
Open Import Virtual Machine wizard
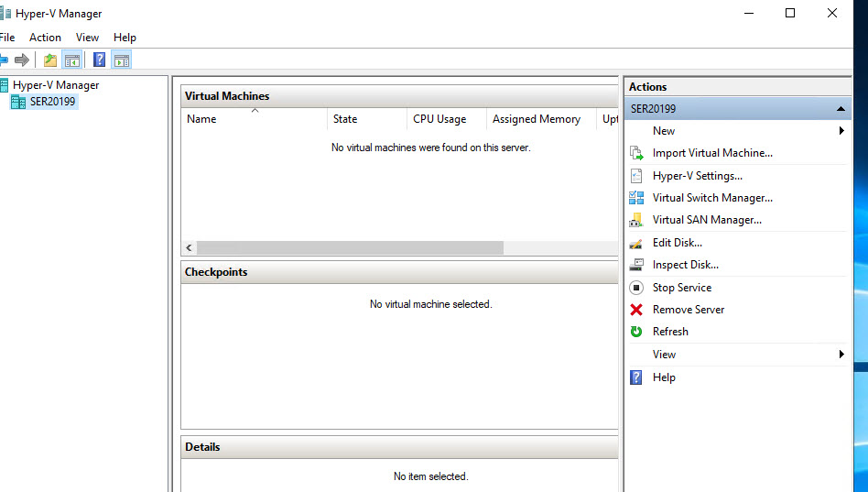tap(711, 153)
